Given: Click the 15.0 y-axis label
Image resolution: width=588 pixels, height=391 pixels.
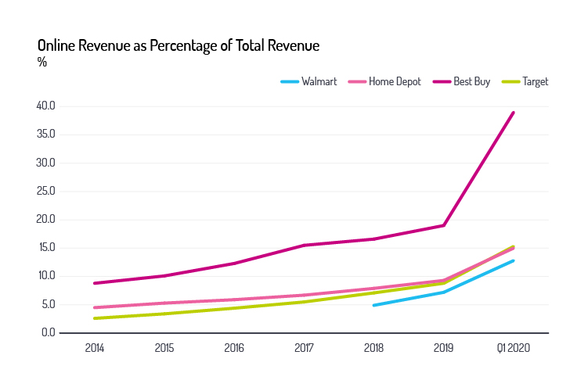Looking at the screenshot, I should click(x=47, y=248).
